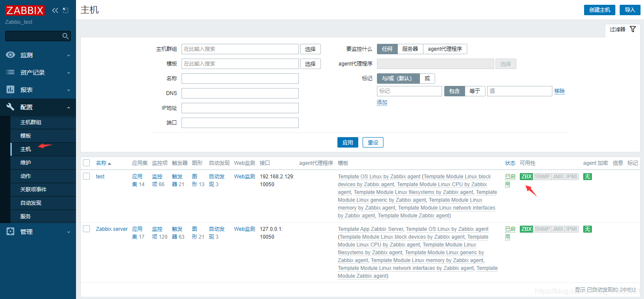Open 主机 submenu item
The height and width of the screenshot is (299, 644).
(x=43, y=149)
